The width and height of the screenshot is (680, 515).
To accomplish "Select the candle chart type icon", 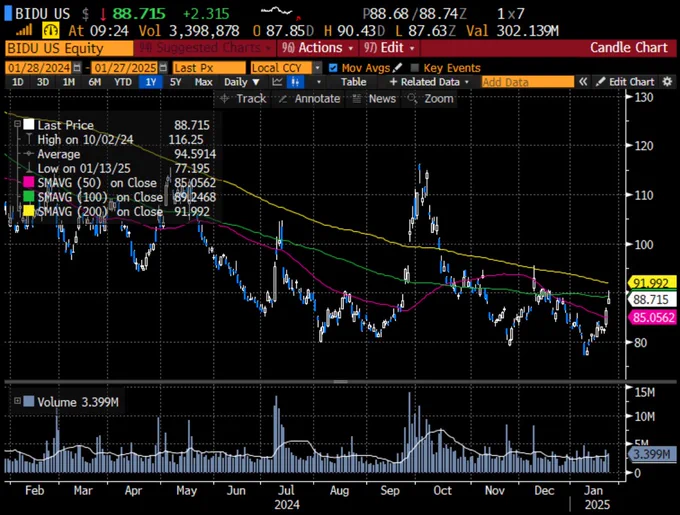I will click(296, 82).
